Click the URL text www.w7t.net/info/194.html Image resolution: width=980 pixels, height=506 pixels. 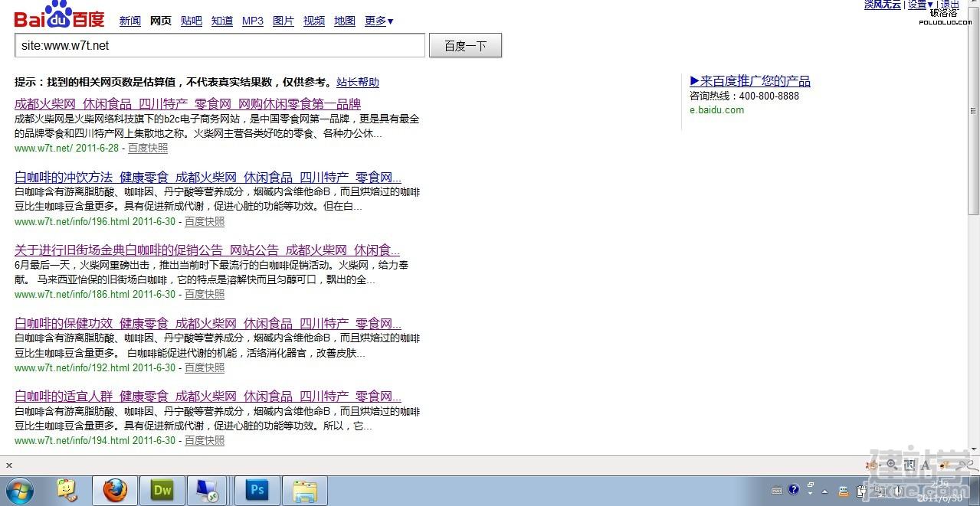click(72, 441)
